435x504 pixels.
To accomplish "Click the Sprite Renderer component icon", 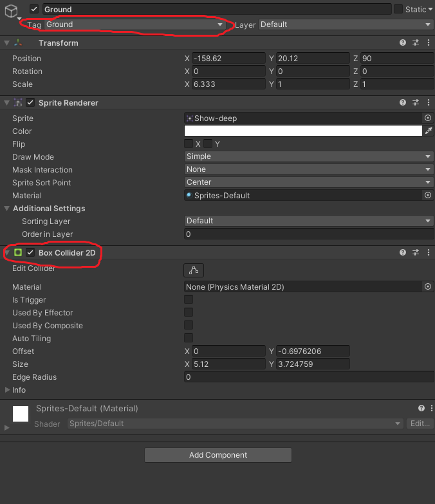I will click(18, 102).
